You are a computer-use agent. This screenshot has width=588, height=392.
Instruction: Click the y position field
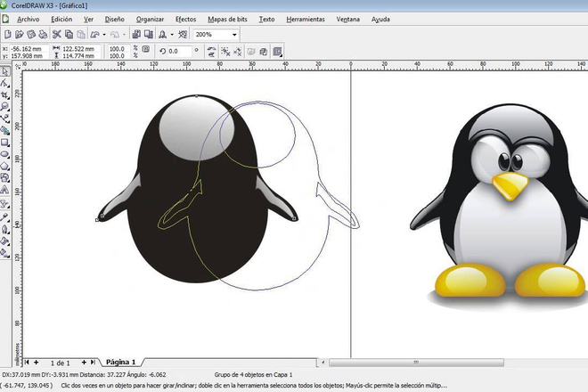point(29,55)
